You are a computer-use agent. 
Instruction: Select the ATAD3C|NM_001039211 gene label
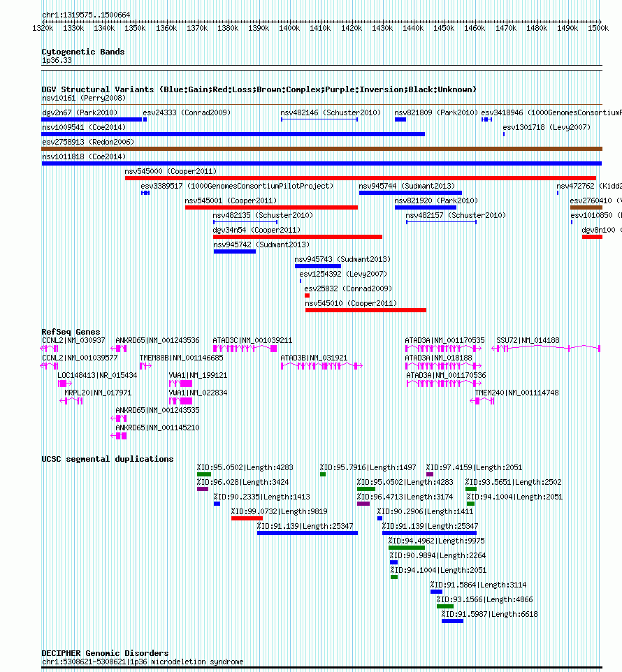pyautogui.click(x=252, y=340)
